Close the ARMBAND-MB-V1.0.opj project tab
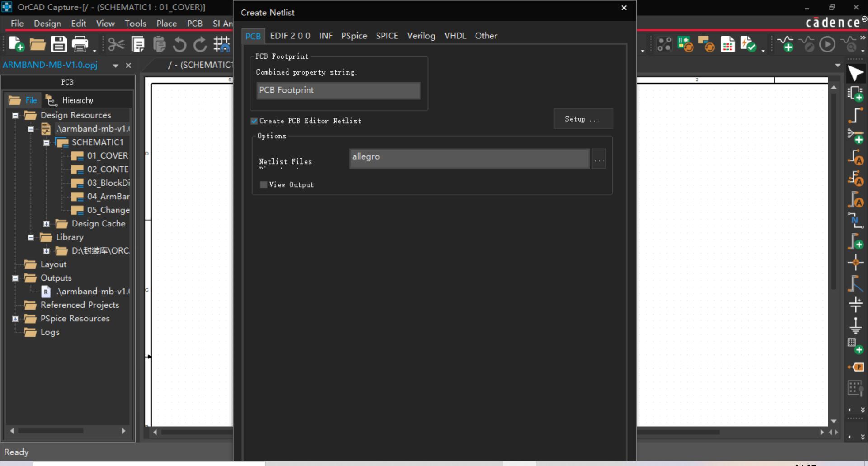The height and width of the screenshot is (466, 868). pos(128,66)
